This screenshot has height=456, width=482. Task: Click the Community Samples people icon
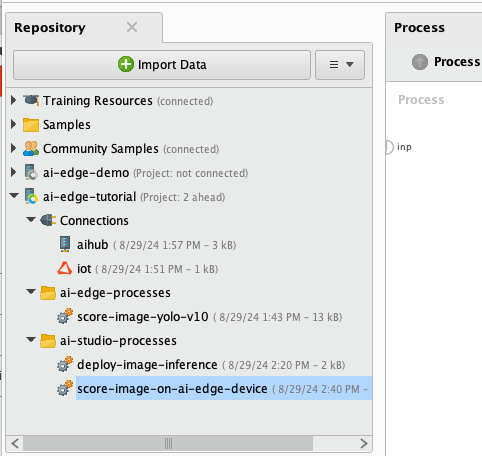point(31,148)
